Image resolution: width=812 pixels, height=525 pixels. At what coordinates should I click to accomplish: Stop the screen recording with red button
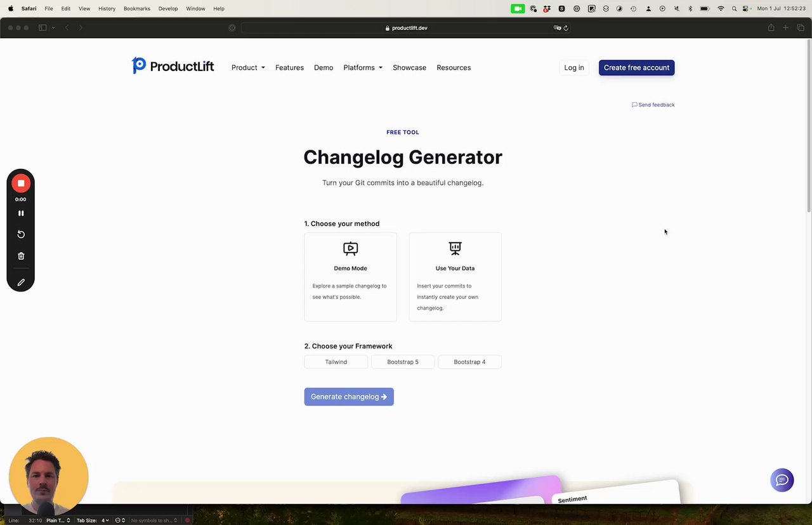(21, 183)
